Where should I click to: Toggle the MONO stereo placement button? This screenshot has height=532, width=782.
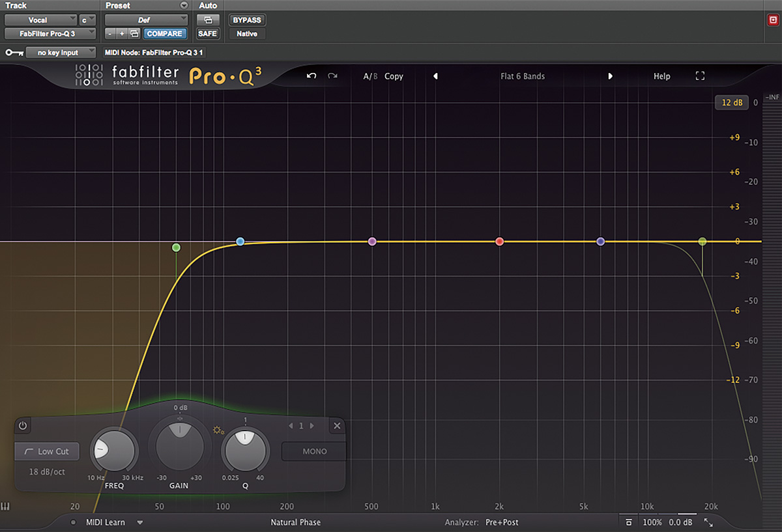click(314, 451)
